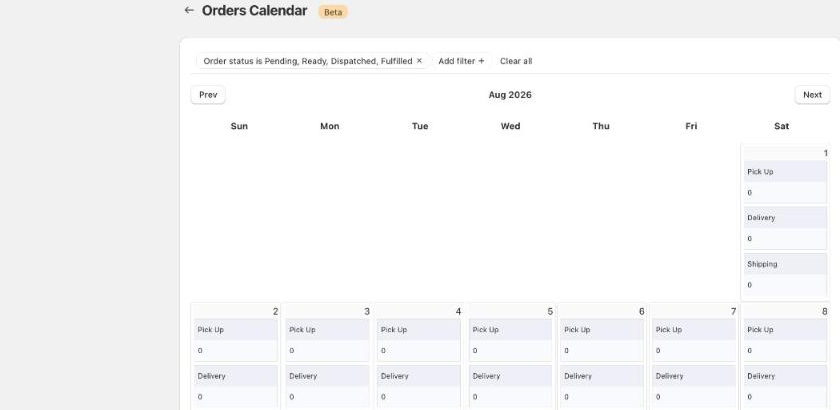Open Pick Up for August 6

(602, 340)
